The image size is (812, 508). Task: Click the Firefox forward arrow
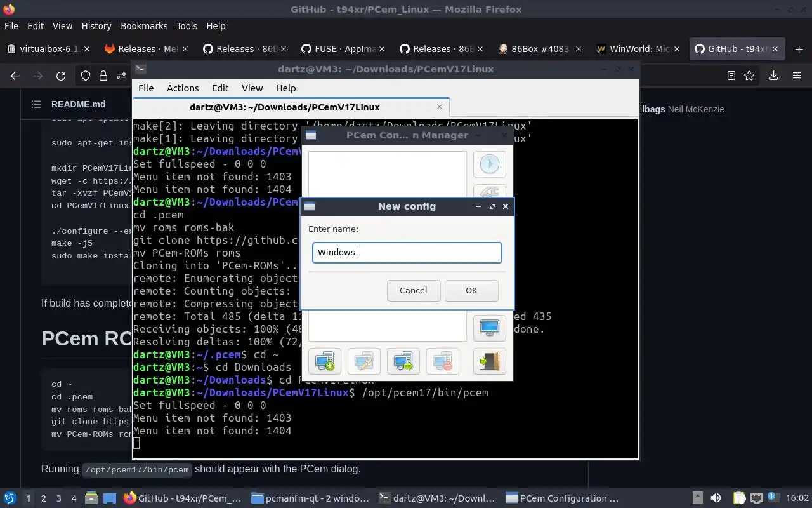click(38, 76)
